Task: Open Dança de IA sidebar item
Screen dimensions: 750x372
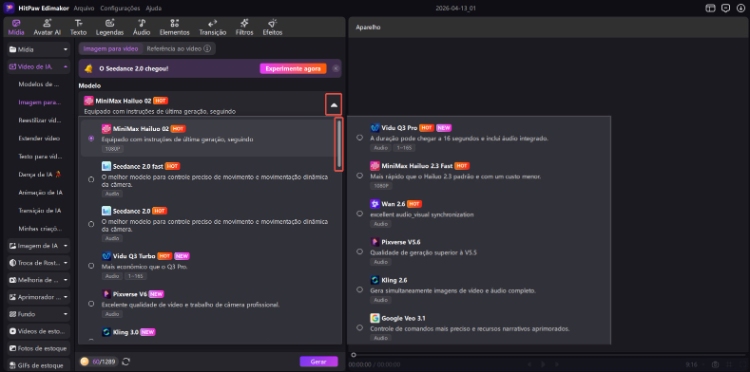Action: [40, 175]
